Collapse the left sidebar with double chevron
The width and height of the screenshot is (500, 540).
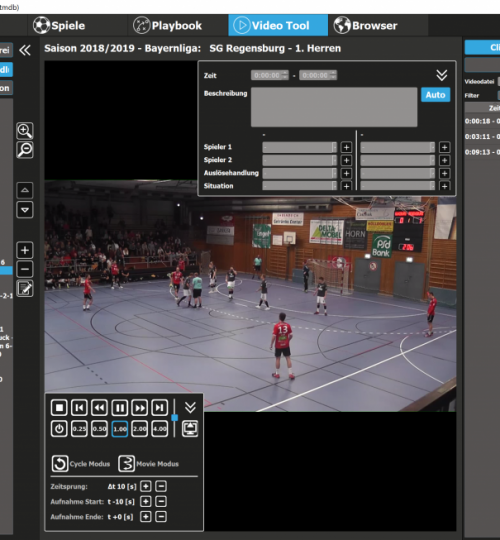click(25, 51)
